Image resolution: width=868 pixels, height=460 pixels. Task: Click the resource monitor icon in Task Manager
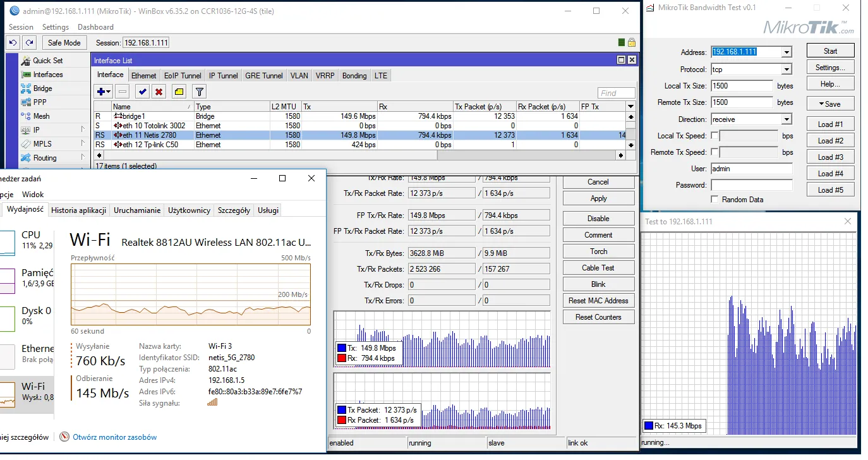64,437
